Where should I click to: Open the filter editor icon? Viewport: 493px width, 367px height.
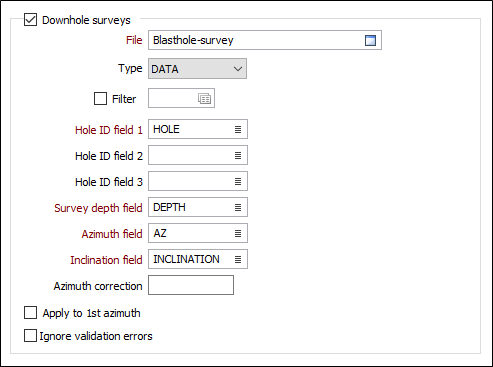204,99
